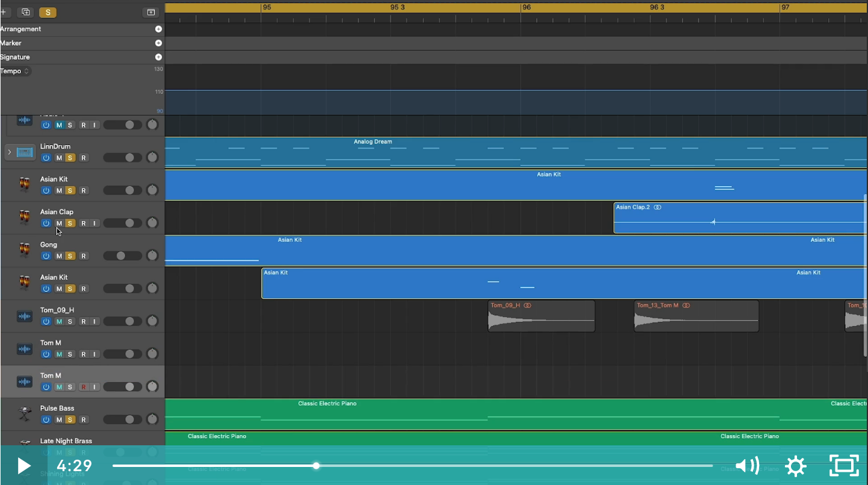Unsolo the LinnDrum track
The height and width of the screenshot is (485, 868).
pos(70,158)
